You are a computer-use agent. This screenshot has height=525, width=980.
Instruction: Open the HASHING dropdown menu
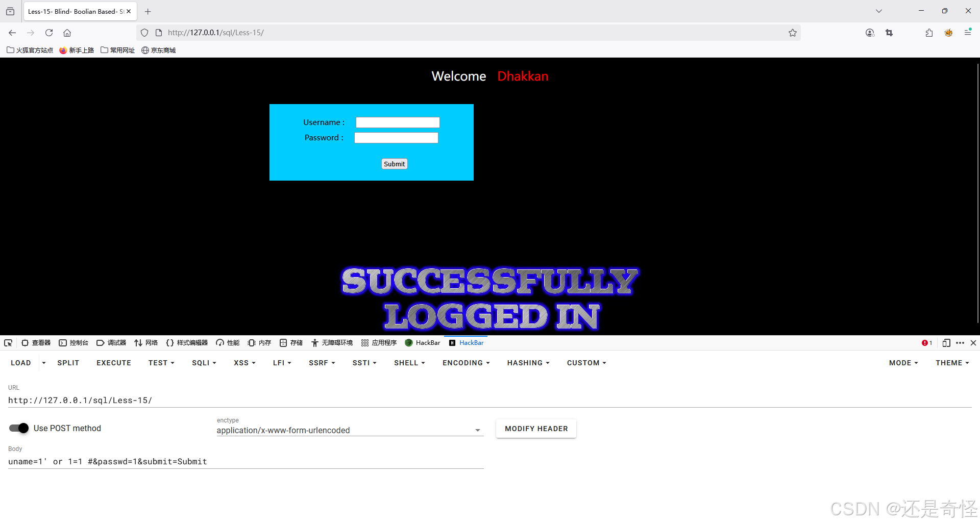528,363
